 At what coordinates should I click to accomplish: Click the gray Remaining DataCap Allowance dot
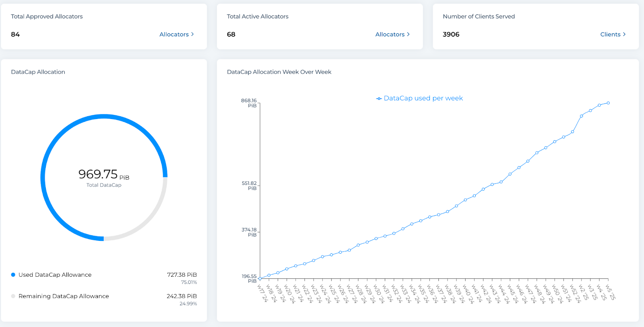coord(13,296)
